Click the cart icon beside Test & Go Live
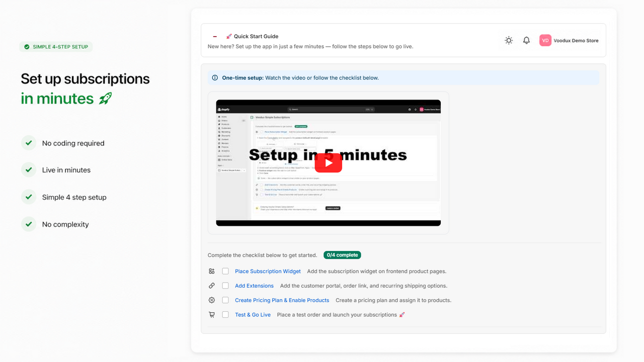 click(212, 315)
